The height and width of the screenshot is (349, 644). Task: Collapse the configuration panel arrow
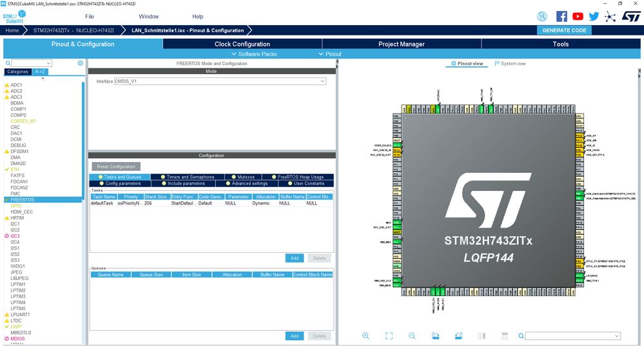pyautogui.click(x=337, y=62)
